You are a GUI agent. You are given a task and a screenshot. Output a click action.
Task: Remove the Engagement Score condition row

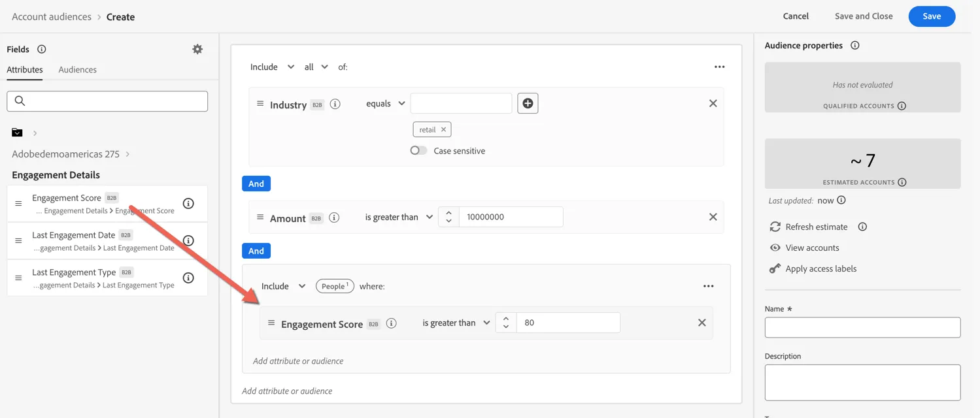(x=702, y=323)
